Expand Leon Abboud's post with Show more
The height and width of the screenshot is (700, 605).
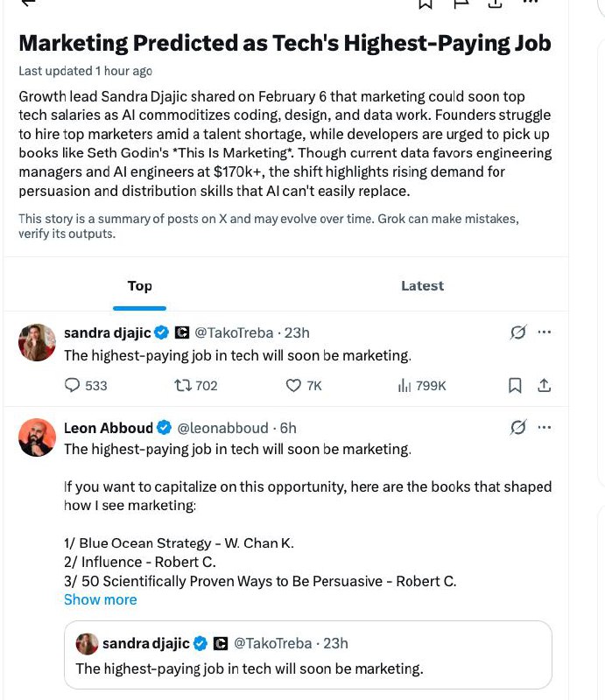[100, 599]
